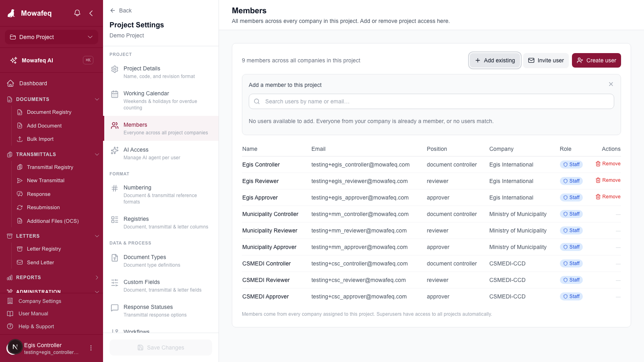The height and width of the screenshot is (362, 644).
Task: Open Mowafeq AI sparkle icon
Action: coord(14,60)
